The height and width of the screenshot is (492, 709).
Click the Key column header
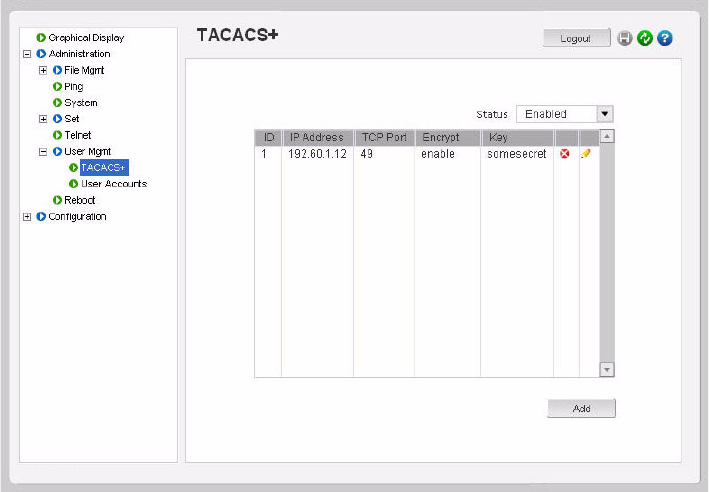click(517, 137)
